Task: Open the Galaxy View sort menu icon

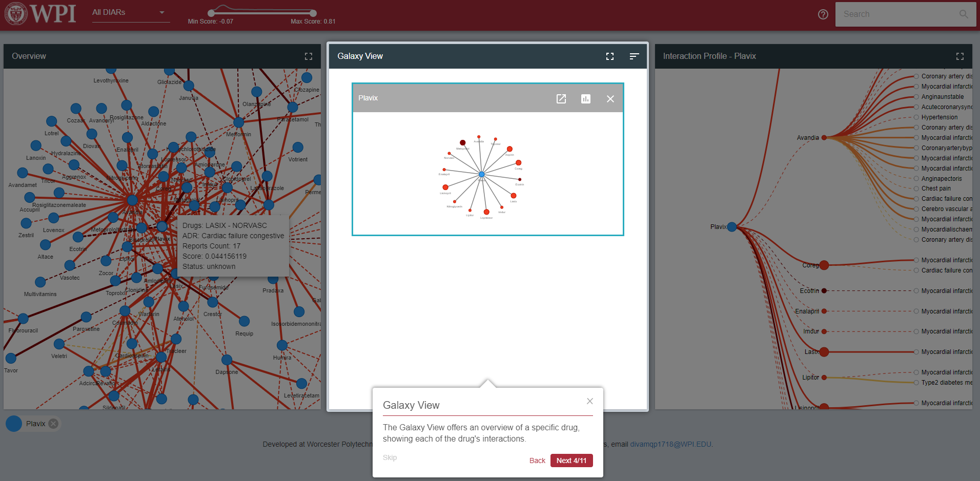Action: tap(635, 56)
